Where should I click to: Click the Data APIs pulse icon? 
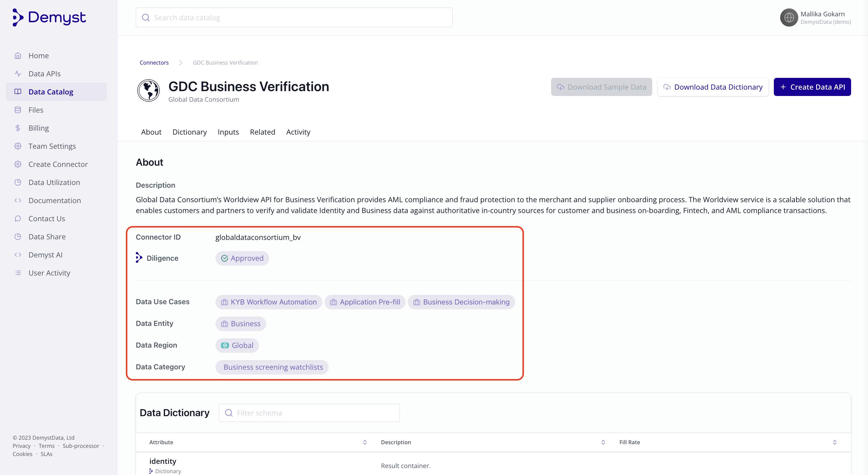click(18, 74)
